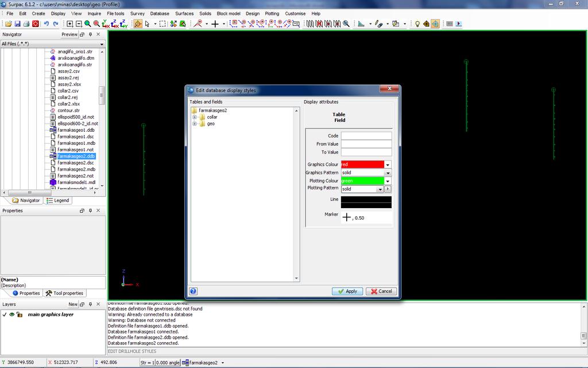Screen dimensions: 588x368
Task: Click the Apply button
Action: (x=347, y=292)
